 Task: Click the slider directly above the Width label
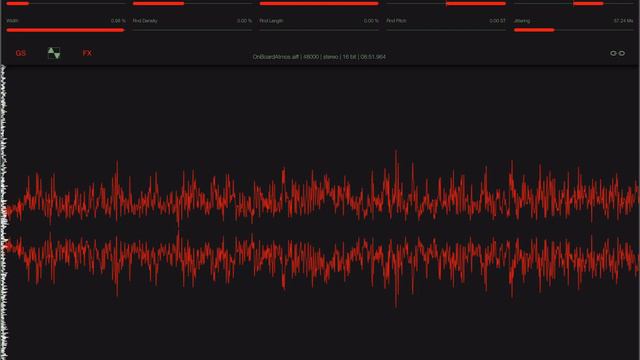(x=66, y=3)
